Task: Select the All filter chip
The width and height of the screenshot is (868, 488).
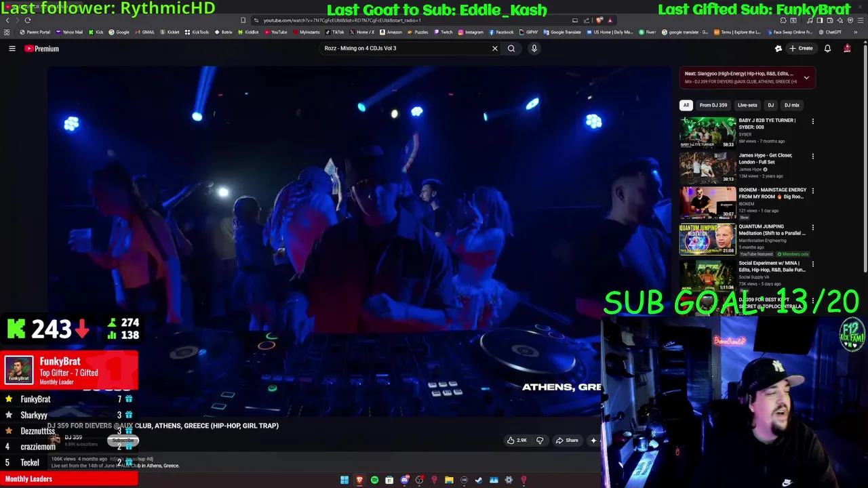Action: pyautogui.click(x=686, y=105)
